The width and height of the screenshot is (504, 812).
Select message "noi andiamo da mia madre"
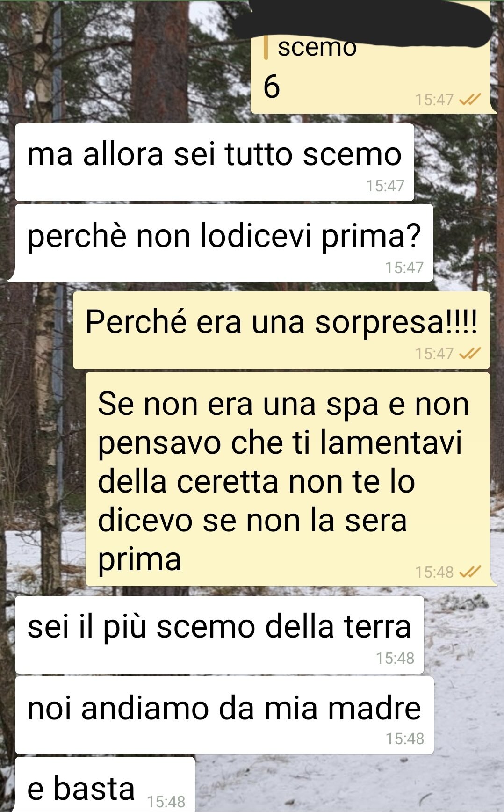pos(224,715)
